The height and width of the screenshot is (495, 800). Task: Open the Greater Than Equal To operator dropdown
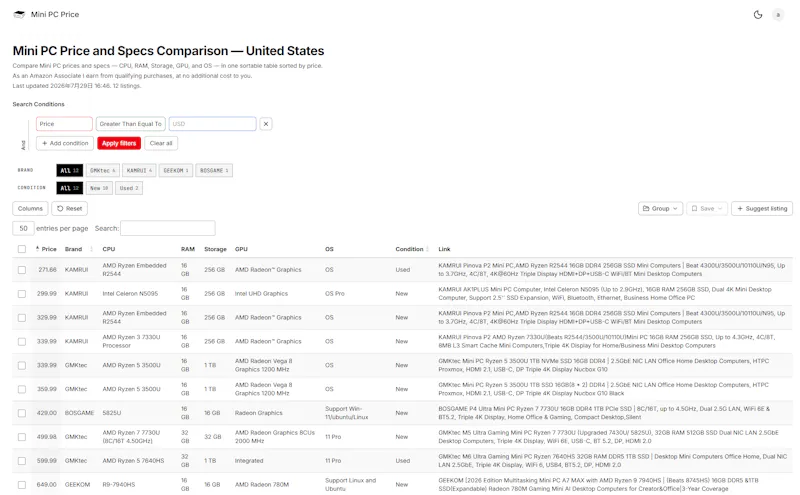[131, 124]
